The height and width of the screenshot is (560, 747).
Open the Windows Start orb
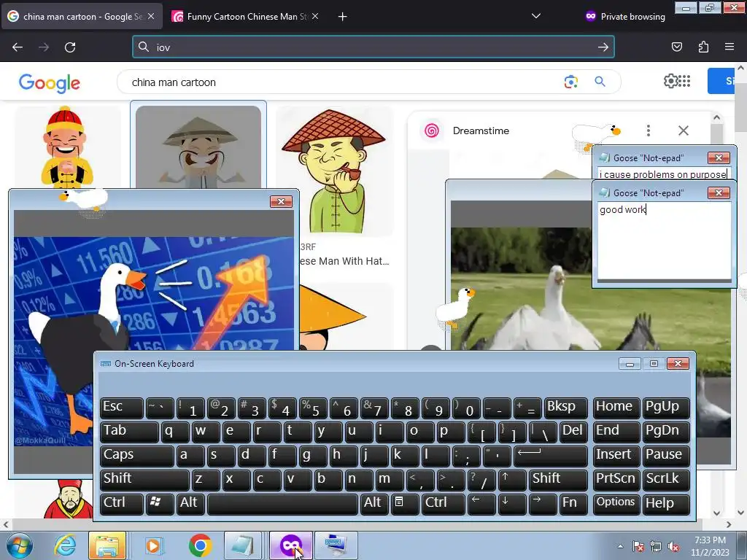point(19,545)
